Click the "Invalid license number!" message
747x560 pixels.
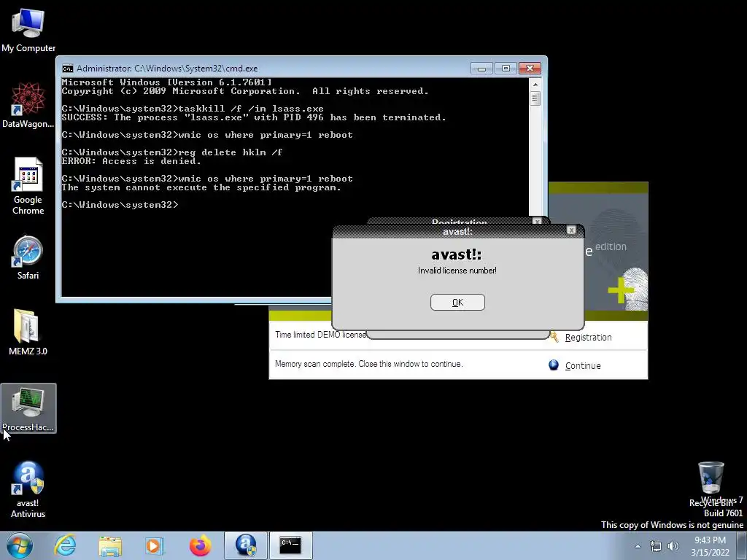tap(457, 271)
